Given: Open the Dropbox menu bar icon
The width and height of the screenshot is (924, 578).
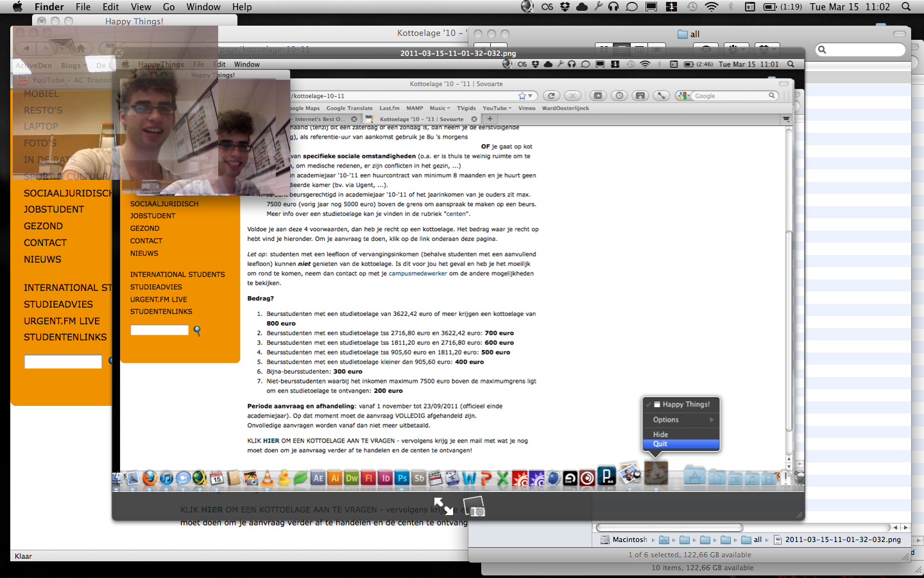Looking at the screenshot, I should pyautogui.click(x=565, y=7).
